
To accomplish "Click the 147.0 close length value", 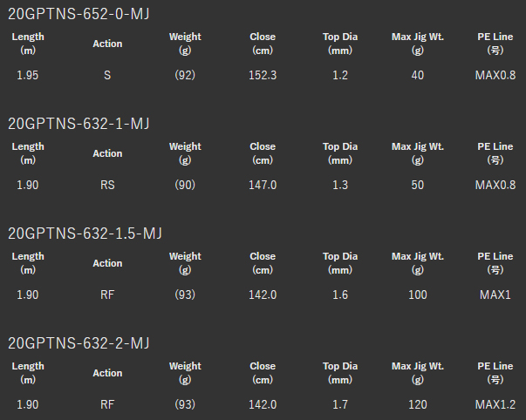I will (263, 185).
